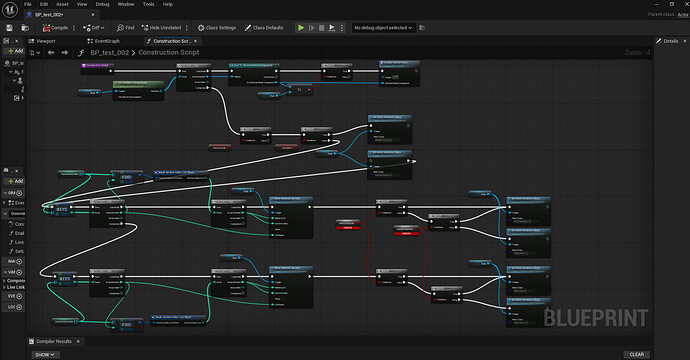Switch to the EventGraph tab
The width and height of the screenshot is (690, 360).
coord(104,41)
